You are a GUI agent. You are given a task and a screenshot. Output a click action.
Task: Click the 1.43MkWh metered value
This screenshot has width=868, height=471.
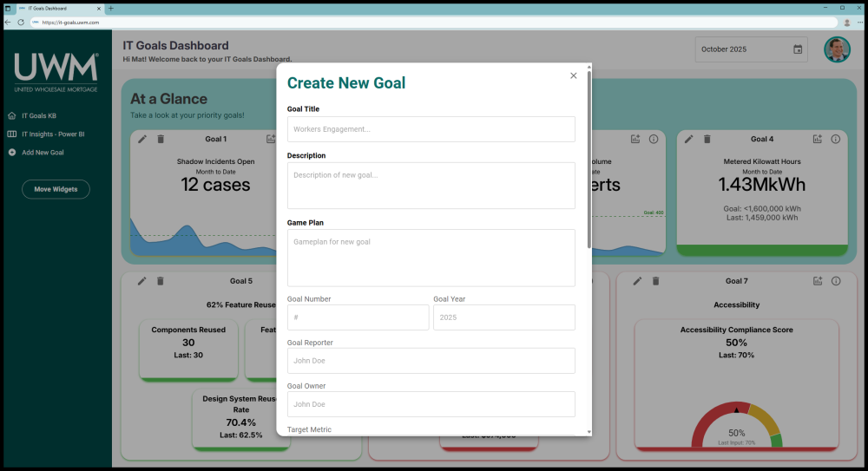(x=762, y=184)
